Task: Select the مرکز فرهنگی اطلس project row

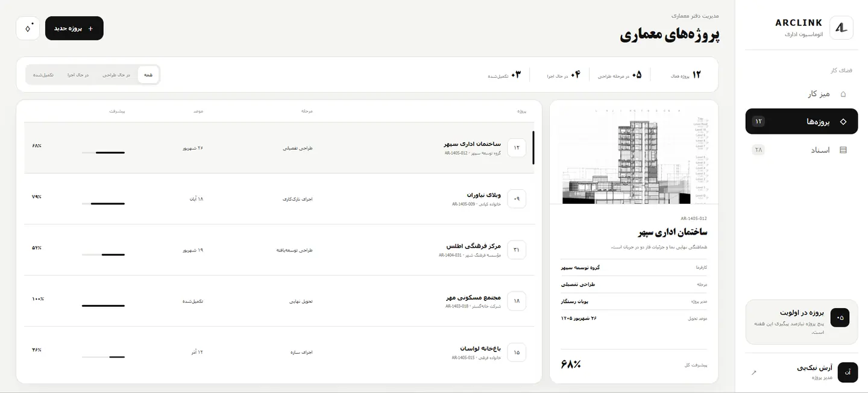Action: click(x=279, y=250)
